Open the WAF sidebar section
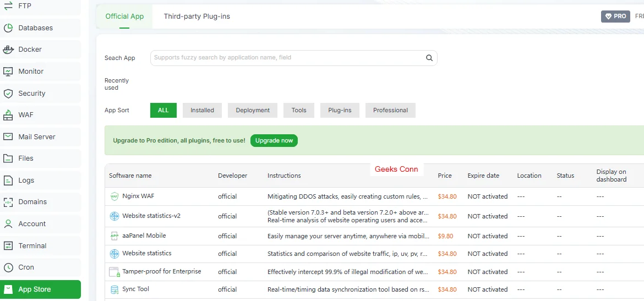 (25, 115)
